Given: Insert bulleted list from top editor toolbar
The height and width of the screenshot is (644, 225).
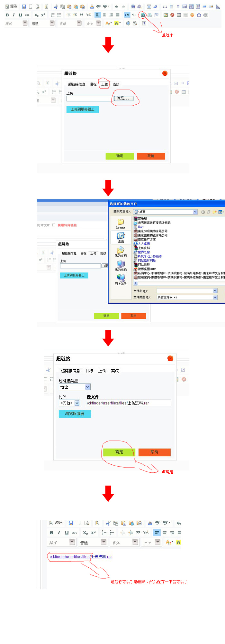Looking at the screenshot, I should 59,15.
